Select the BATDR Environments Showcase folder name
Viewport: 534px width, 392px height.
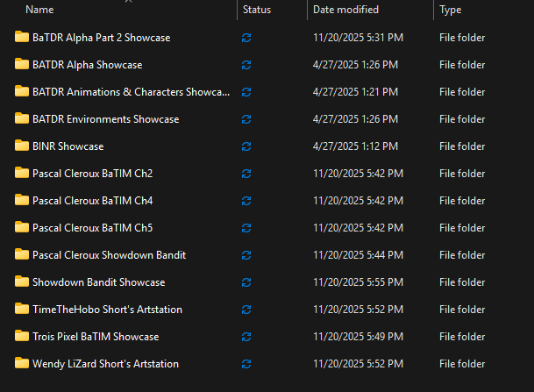click(105, 119)
